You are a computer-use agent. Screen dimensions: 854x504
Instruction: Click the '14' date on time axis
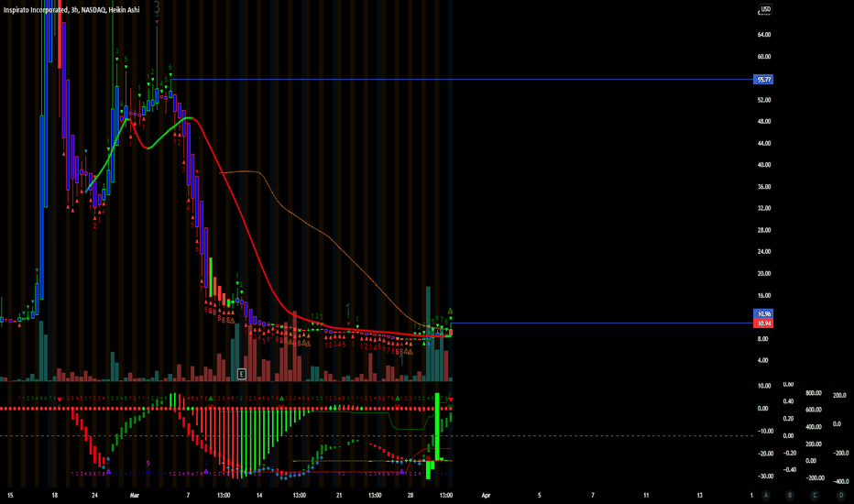point(259,495)
